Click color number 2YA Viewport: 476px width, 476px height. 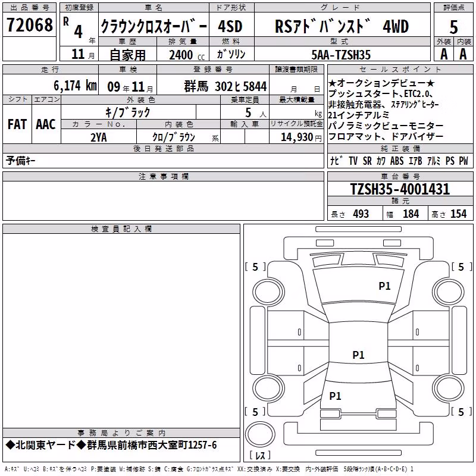pyautogui.click(x=99, y=137)
